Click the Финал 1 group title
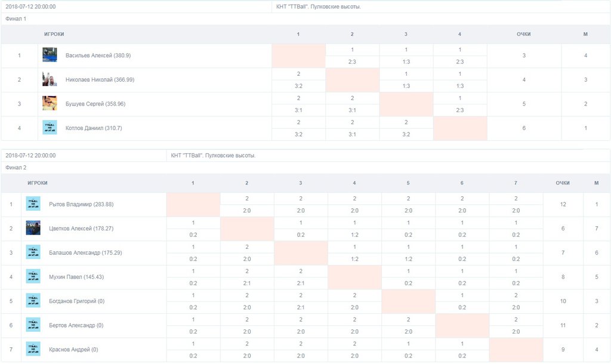Screen dimensions: 611x364 click(16, 18)
